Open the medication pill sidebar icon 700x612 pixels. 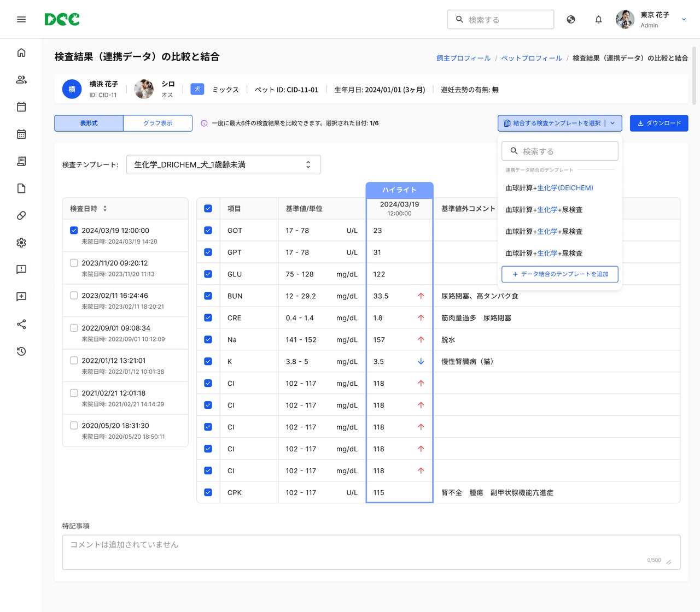click(21, 215)
